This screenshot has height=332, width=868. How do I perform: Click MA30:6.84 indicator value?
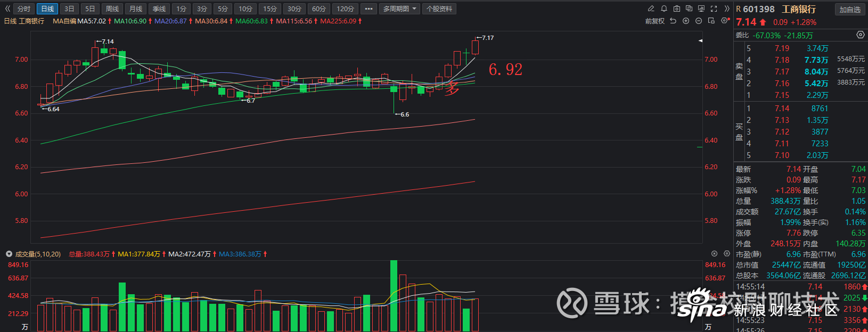(x=211, y=21)
